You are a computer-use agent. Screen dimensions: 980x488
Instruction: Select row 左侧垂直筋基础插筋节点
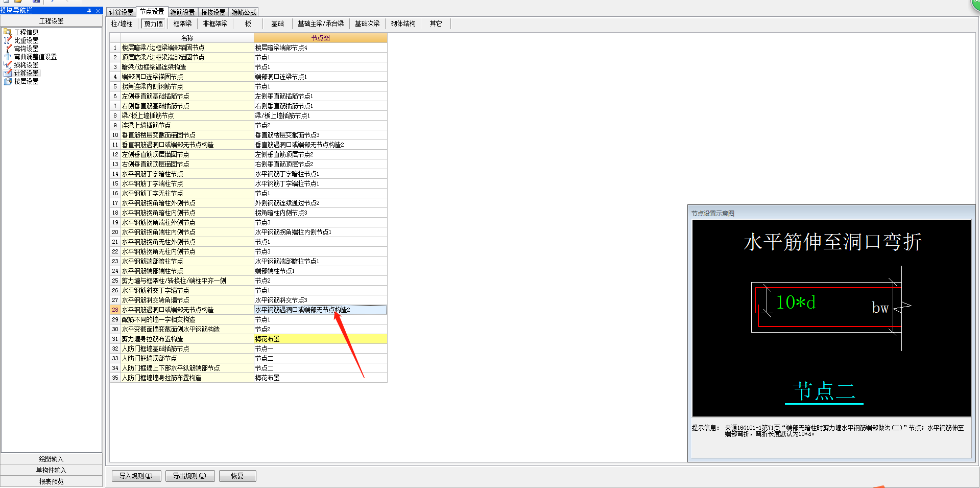[187, 96]
